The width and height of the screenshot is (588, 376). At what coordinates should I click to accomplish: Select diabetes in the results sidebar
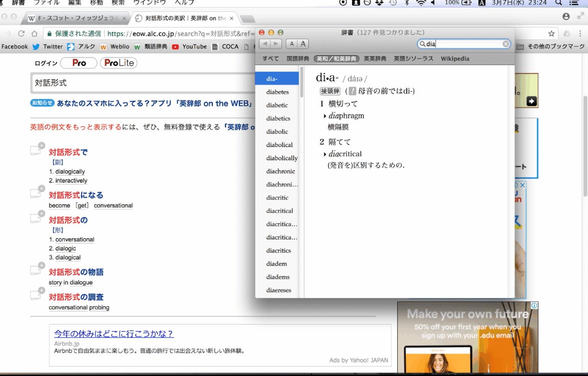coord(277,92)
